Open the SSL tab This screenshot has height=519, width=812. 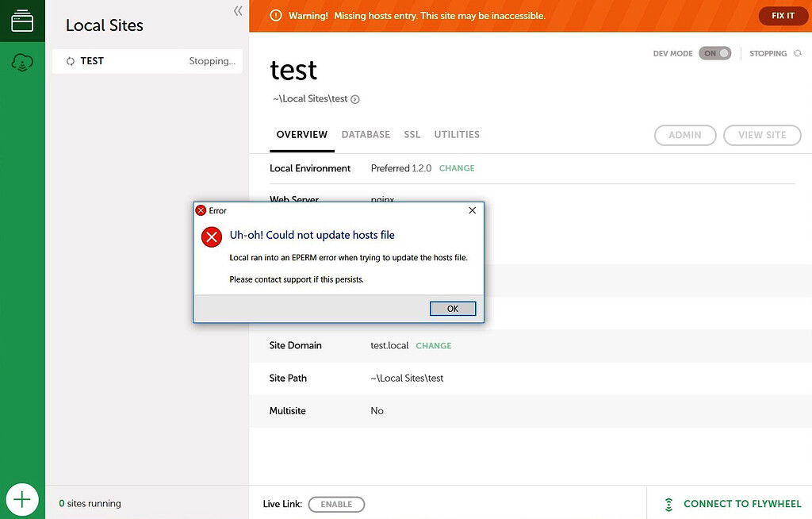[412, 134]
